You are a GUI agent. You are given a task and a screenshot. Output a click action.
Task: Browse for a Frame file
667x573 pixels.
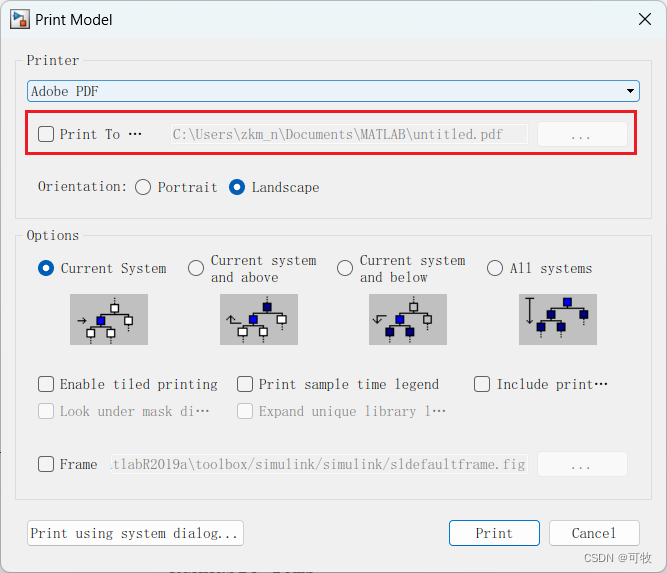(x=582, y=464)
